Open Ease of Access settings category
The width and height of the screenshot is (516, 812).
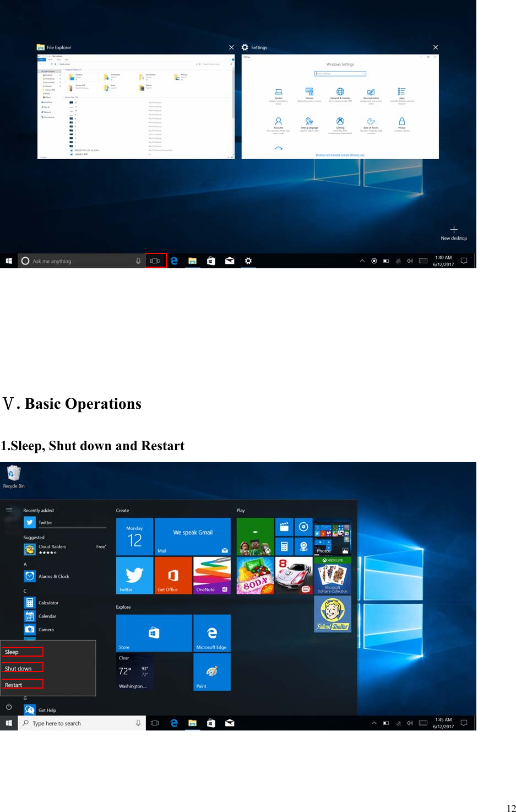pyautogui.click(x=371, y=125)
